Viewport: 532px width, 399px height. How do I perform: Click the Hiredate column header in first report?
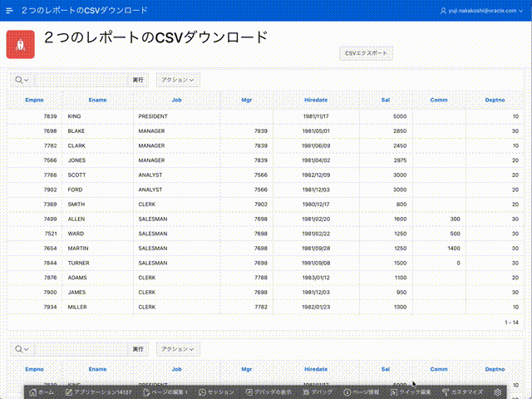point(316,100)
